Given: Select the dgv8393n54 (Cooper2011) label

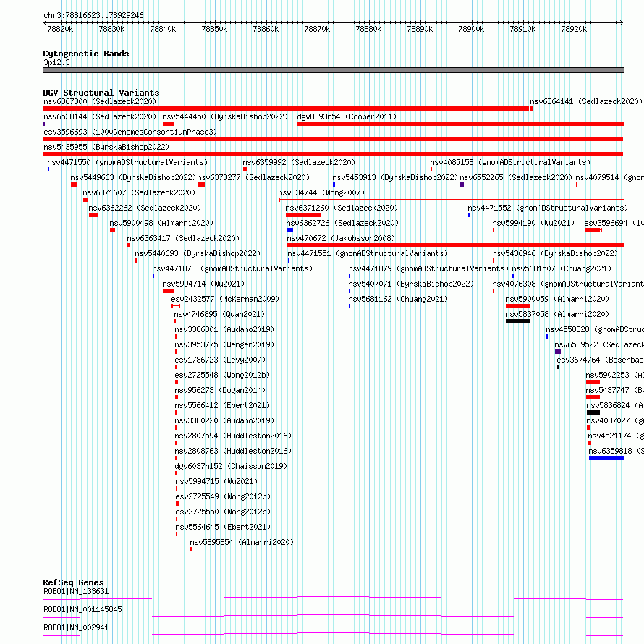Looking at the screenshot, I should [x=347, y=116].
